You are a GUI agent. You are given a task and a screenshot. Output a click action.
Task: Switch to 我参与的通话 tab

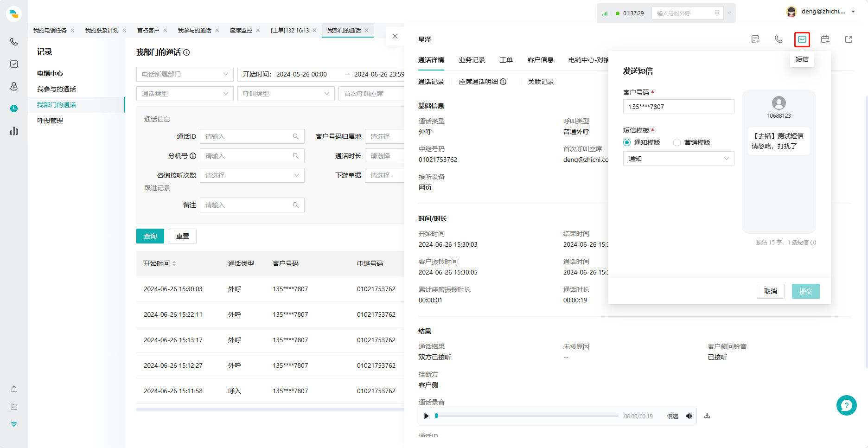coord(194,31)
